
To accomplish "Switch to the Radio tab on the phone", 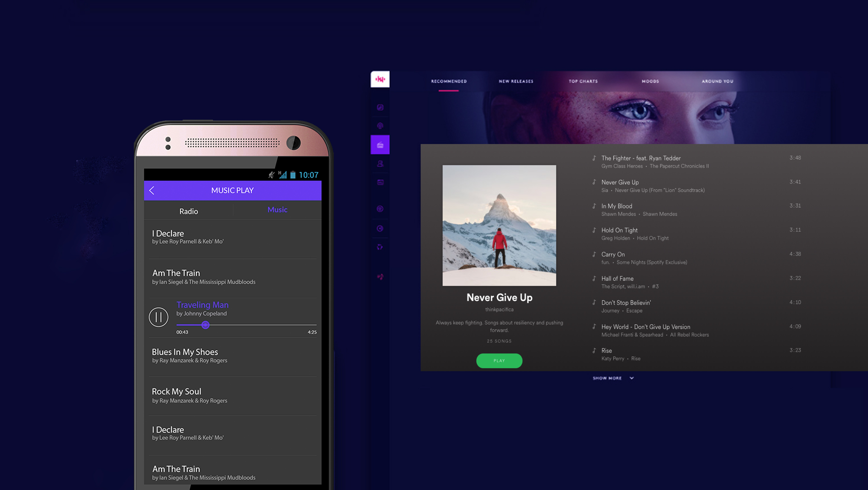I will tap(188, 211).
